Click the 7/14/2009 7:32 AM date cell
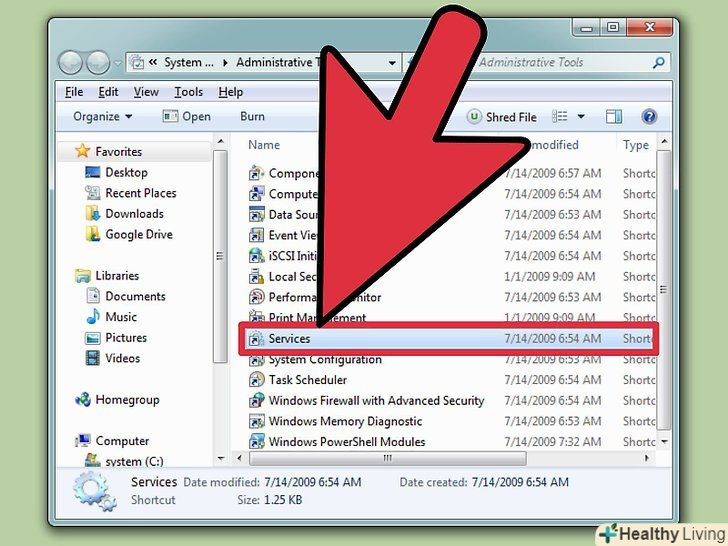 pyautogui.click(x=552, y=442)
